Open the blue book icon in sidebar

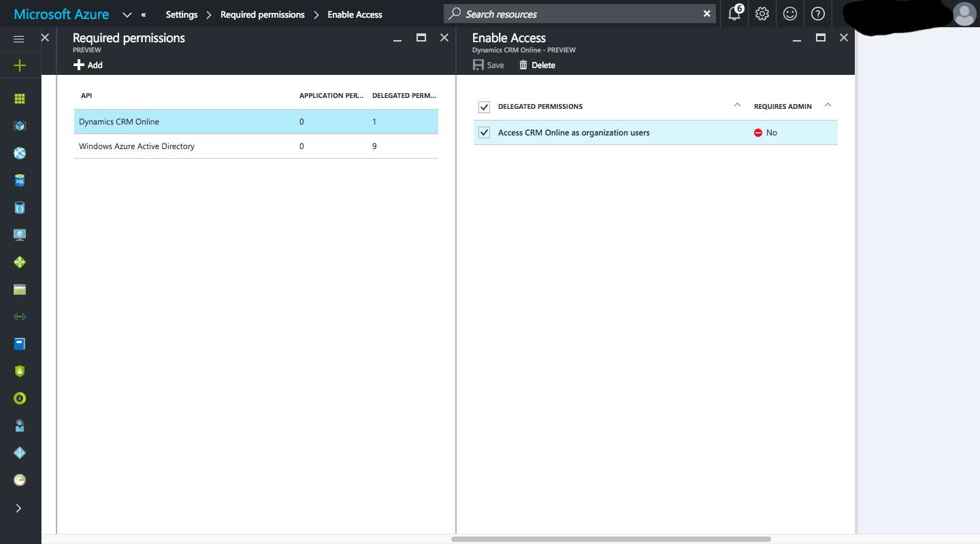point(19,344)
